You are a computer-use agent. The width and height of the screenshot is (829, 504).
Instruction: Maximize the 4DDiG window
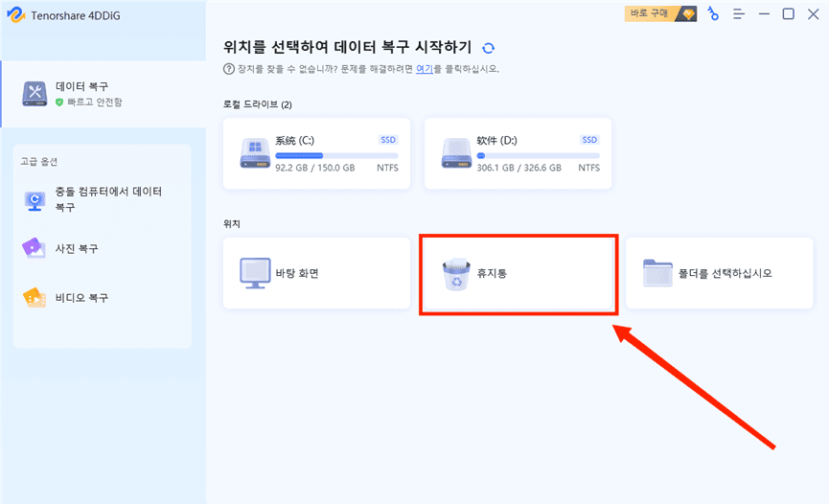[x=789, y=14]
